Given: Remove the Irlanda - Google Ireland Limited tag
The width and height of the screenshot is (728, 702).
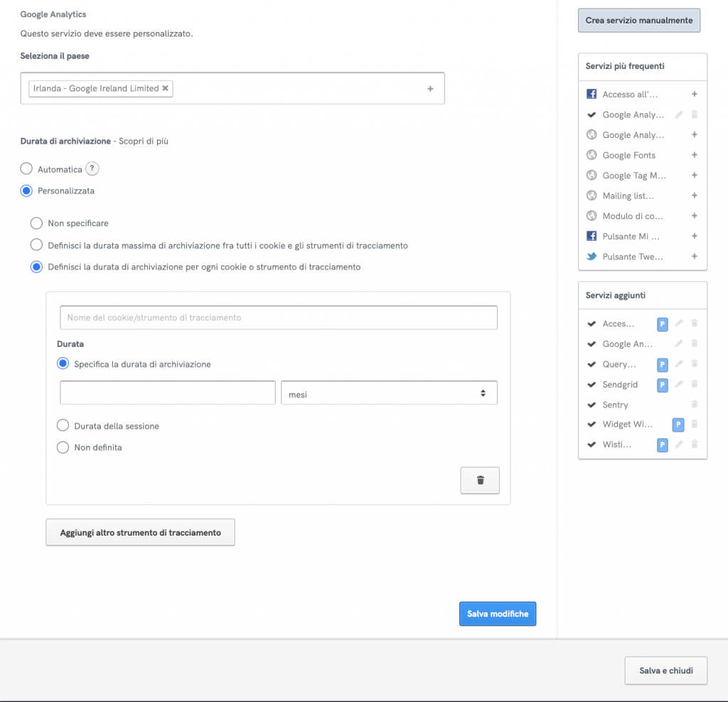Looking at the screenshot, I should pos(166,88).
